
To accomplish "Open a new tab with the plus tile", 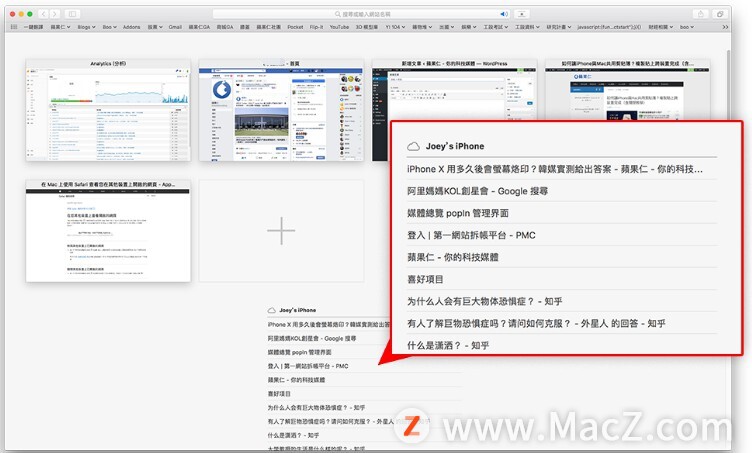I will 282,231.
